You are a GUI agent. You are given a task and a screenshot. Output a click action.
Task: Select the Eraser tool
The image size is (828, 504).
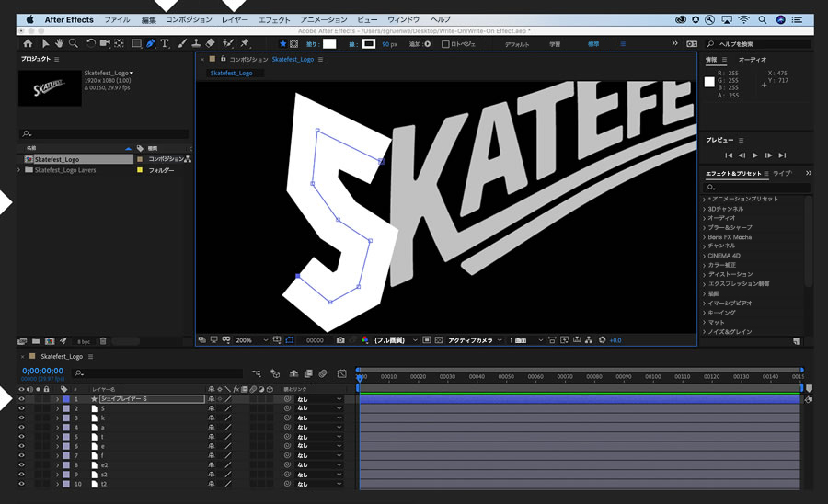point(210,43)
